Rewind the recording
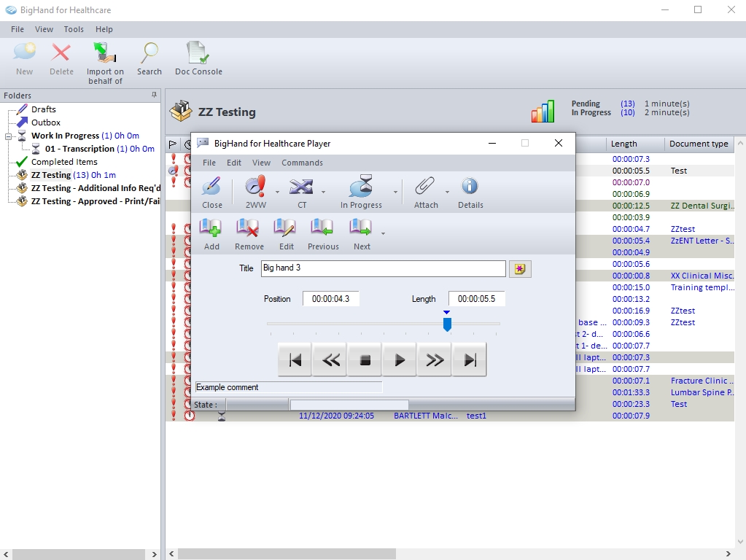The image size is (746, 560). coord(330,360)
